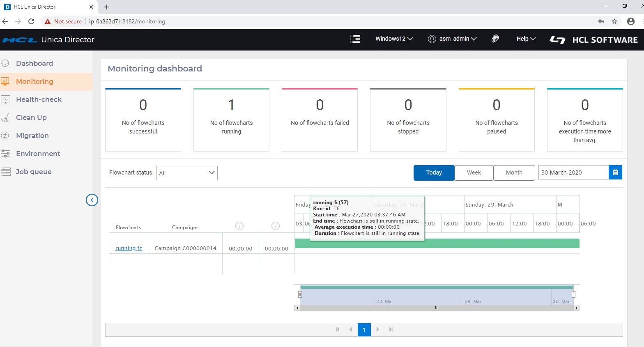This screenshot has height=347, width=644.
Task: Click the left handle of timeline range slider
Action: click(300, 294)
